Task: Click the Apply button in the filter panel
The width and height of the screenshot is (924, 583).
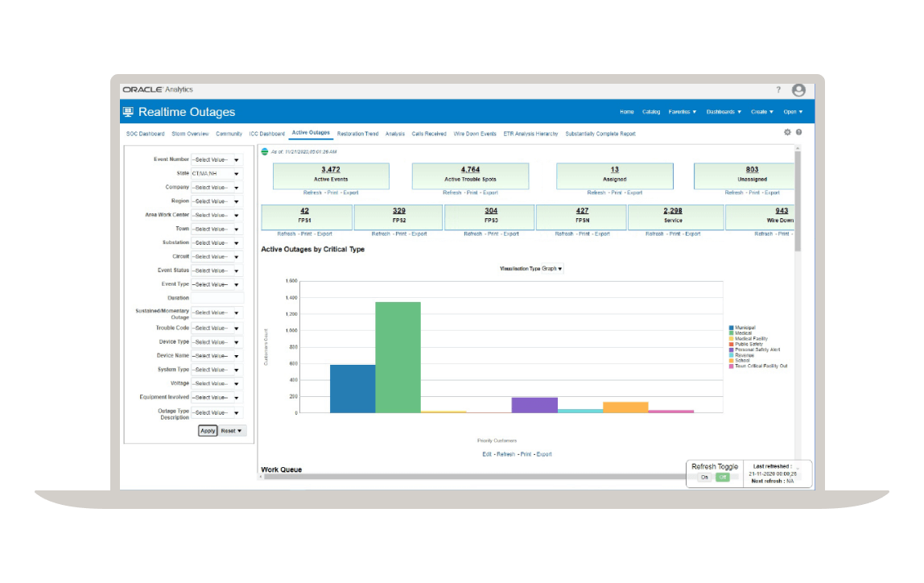Action: tap(207, 430)
